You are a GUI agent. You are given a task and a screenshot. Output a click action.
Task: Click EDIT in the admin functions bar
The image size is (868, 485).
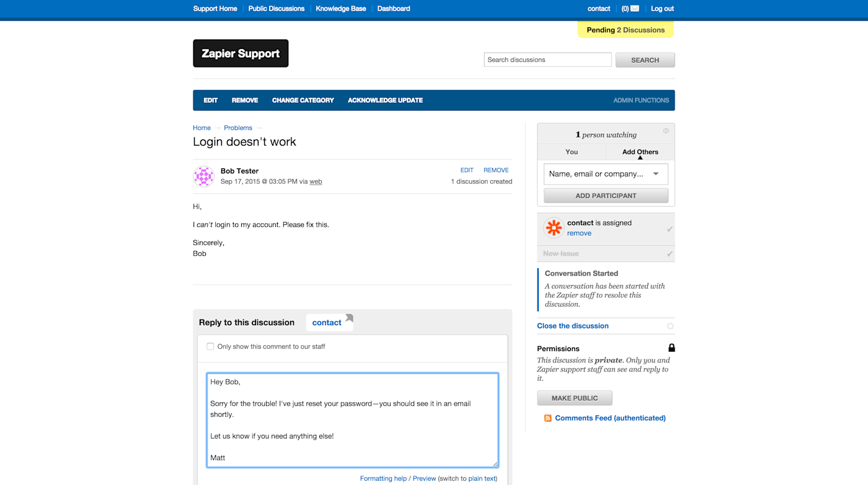(211, 100)
